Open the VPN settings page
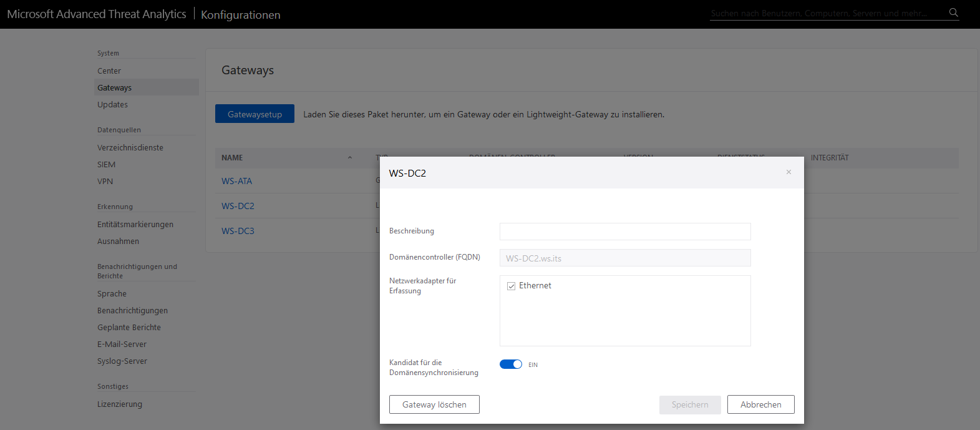Screen dimensions: 980x430 pos(105,182)
